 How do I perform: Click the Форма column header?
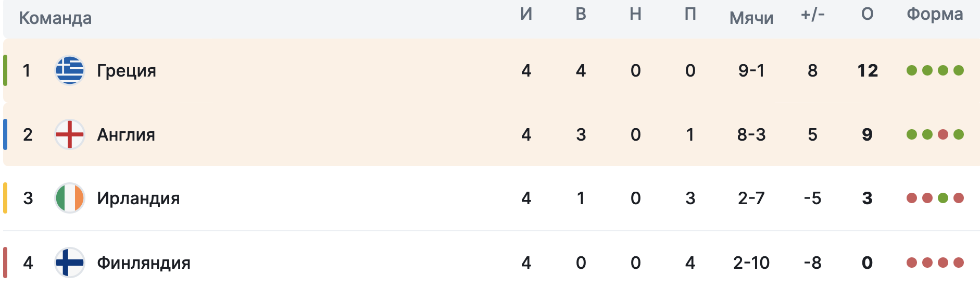pyautogui.click(x=935, y=14)
